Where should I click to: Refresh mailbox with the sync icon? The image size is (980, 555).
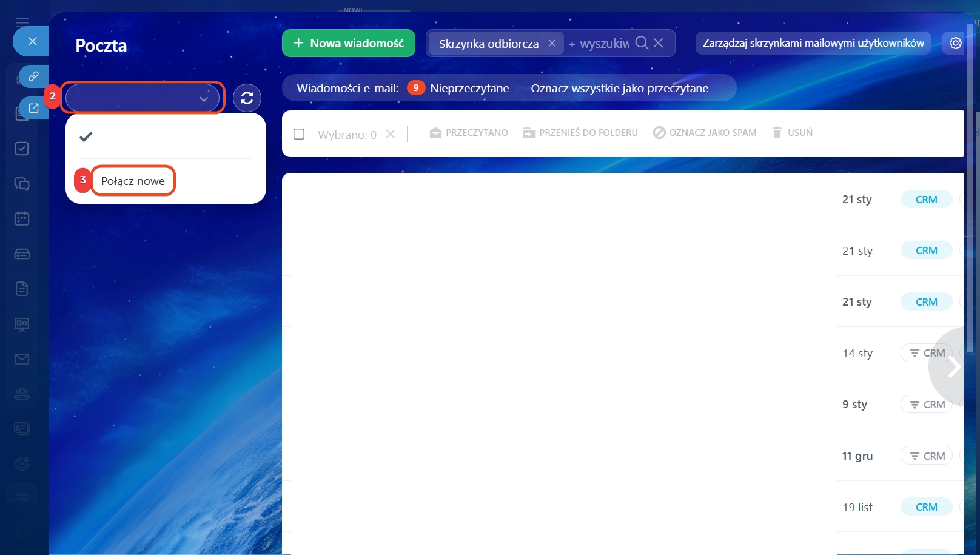point(247,98)
